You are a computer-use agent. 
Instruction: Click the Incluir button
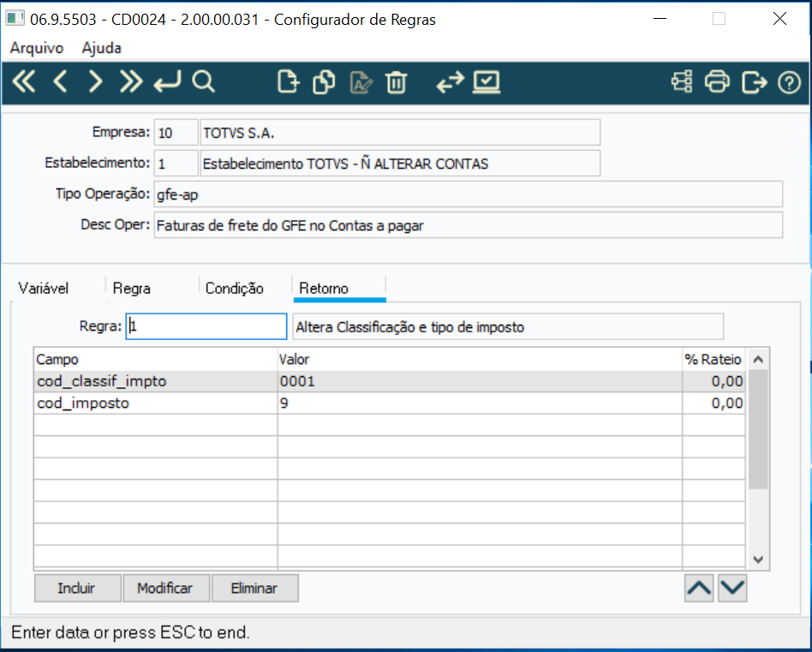(77, 588)
